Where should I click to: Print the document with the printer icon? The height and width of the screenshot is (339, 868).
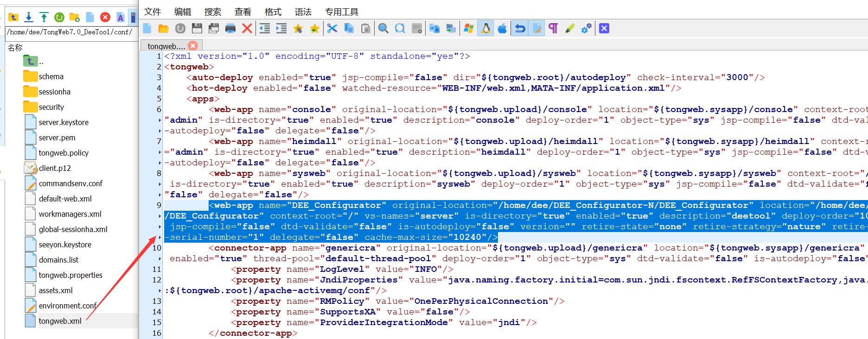tap(230, 28)
